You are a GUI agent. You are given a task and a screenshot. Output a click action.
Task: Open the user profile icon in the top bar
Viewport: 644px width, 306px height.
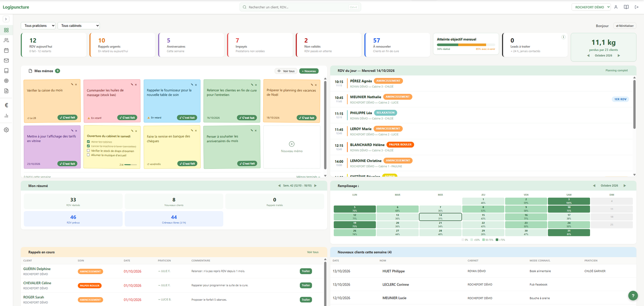point(616,7)
